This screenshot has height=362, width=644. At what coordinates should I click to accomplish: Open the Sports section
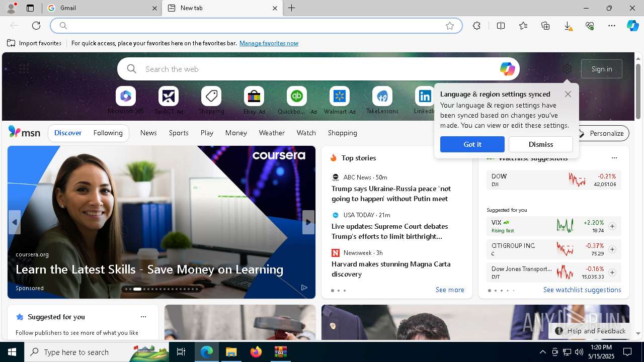[x=179, y=133]
